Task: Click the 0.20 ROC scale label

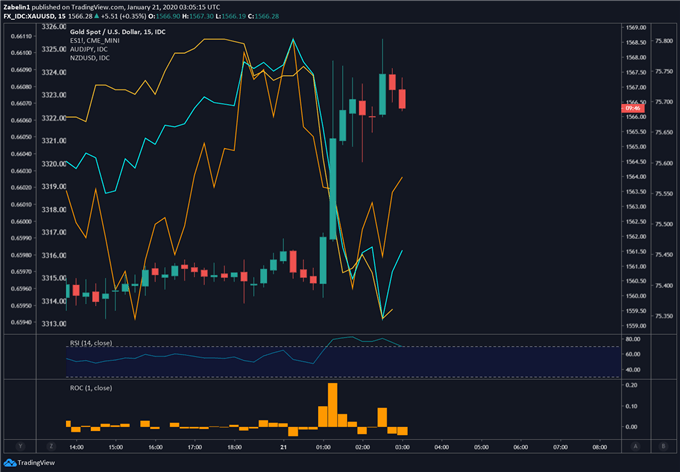Action: pos(631,385)
